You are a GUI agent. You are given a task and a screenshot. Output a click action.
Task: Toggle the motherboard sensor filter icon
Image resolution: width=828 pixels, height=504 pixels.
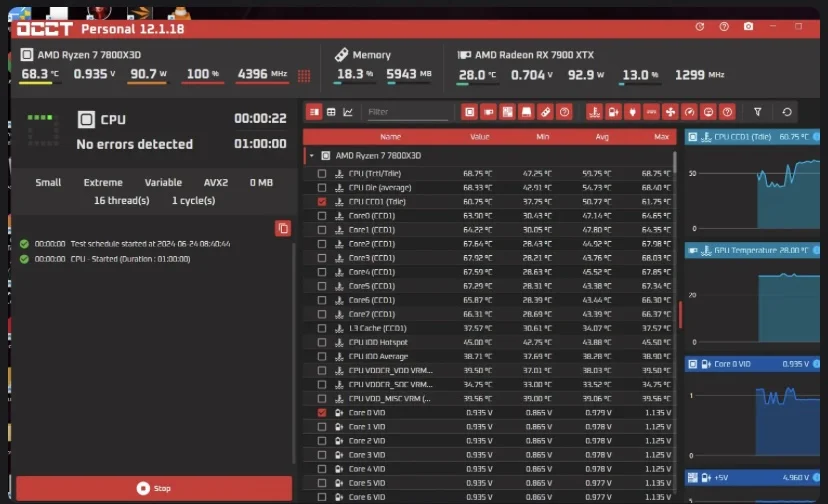[x=507, y=112]
